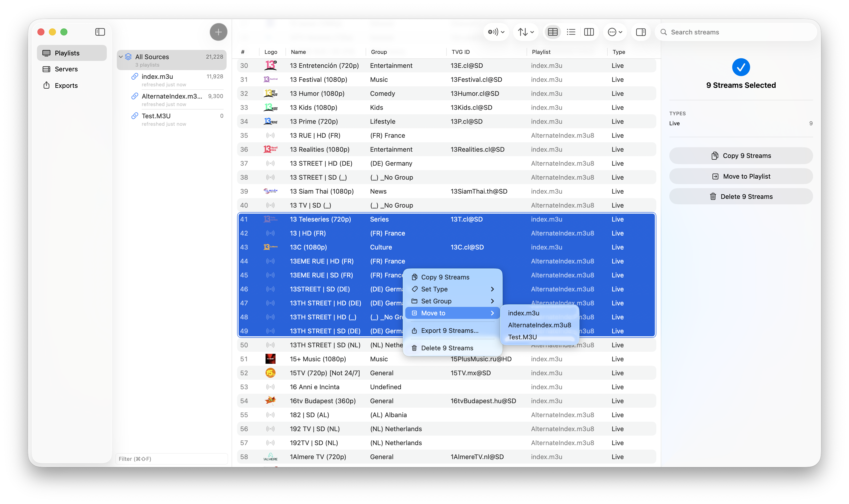Click the blue selection checkmark indicator
This screenshot has height=504, width=849.
[741, 67]
